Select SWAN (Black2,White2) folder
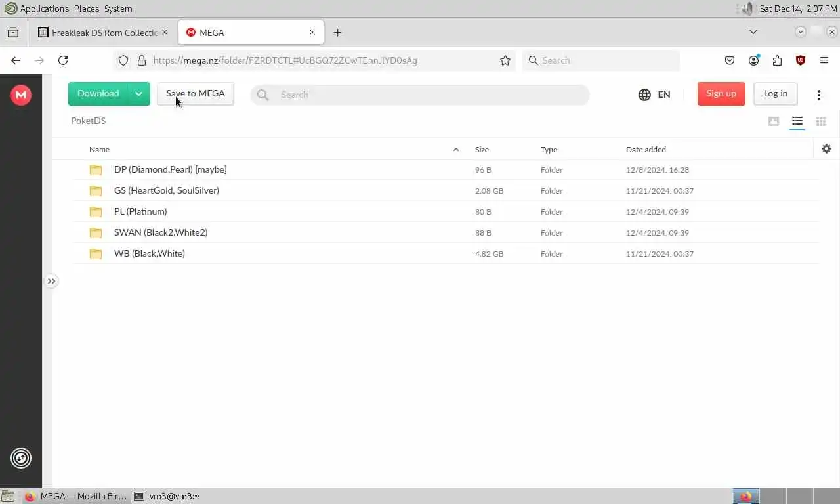 tap(446, 233)
